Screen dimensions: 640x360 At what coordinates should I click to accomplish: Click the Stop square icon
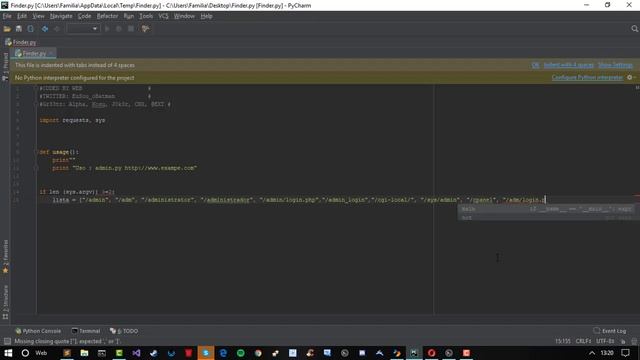131,29
